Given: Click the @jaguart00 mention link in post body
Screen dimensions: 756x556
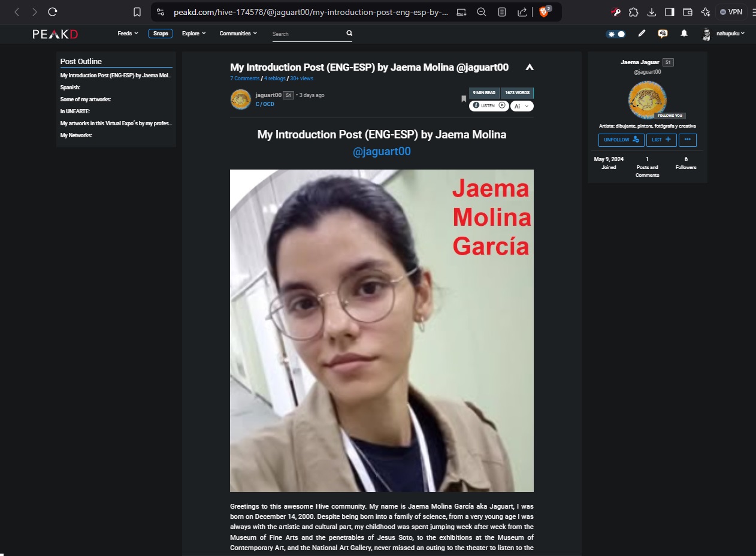Looking at the screenshot, I should pyautogui.click(x=382, y=152).
